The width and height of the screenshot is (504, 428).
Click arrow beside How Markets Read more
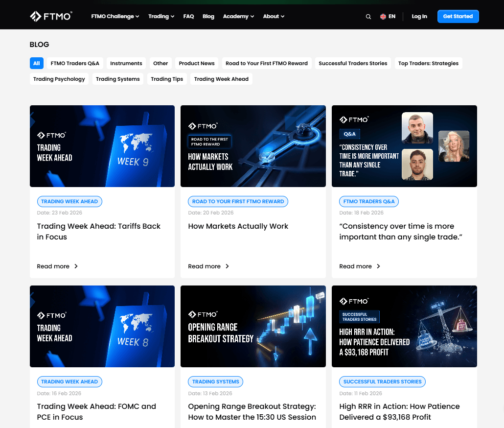pyautogui.click(x=227, y=266)
